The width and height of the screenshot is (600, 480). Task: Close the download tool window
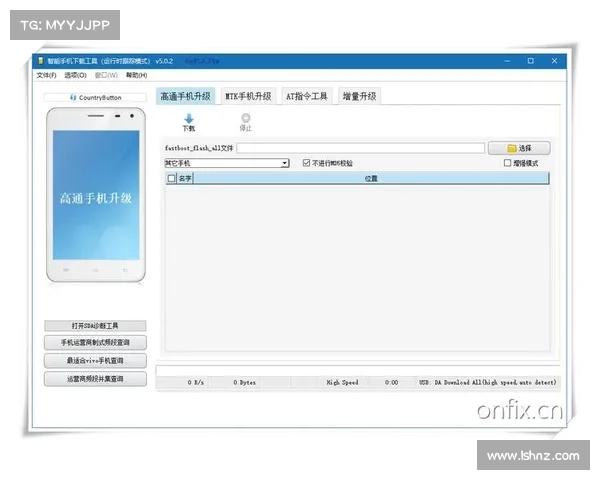554,61
